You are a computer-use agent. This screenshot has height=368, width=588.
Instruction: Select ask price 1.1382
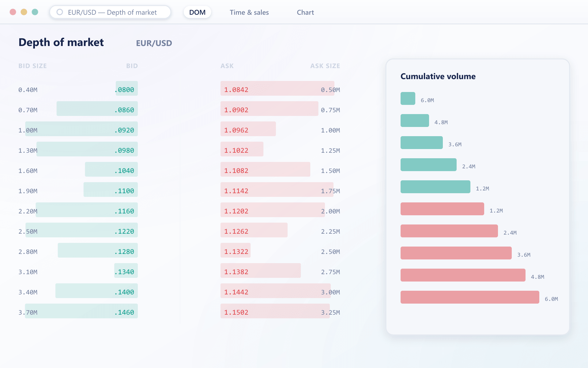236,272
